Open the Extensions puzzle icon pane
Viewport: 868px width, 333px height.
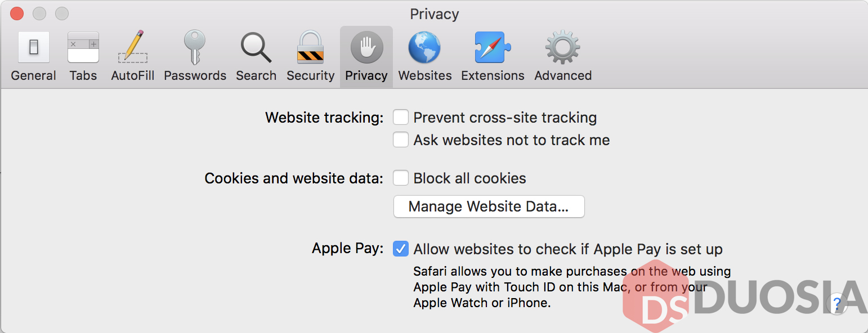point(493,48)
